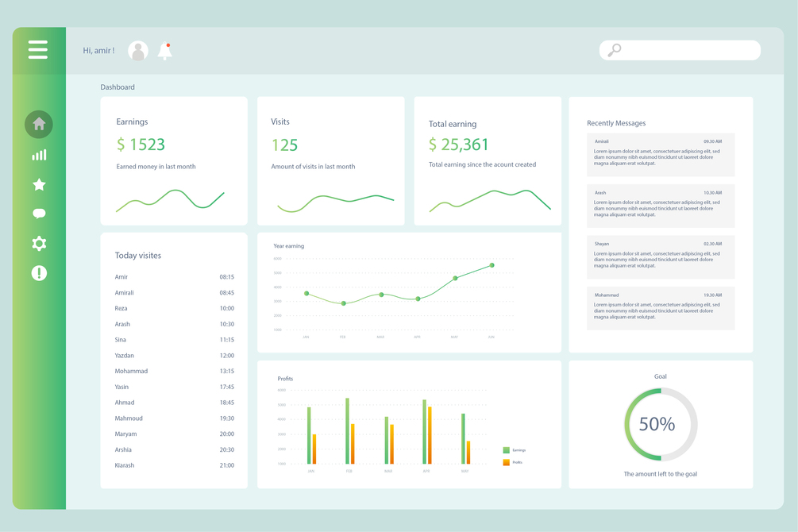Screen dimensions: 798x532
Task: Click the Total earning card sparkline
Action: coord(490,201)
